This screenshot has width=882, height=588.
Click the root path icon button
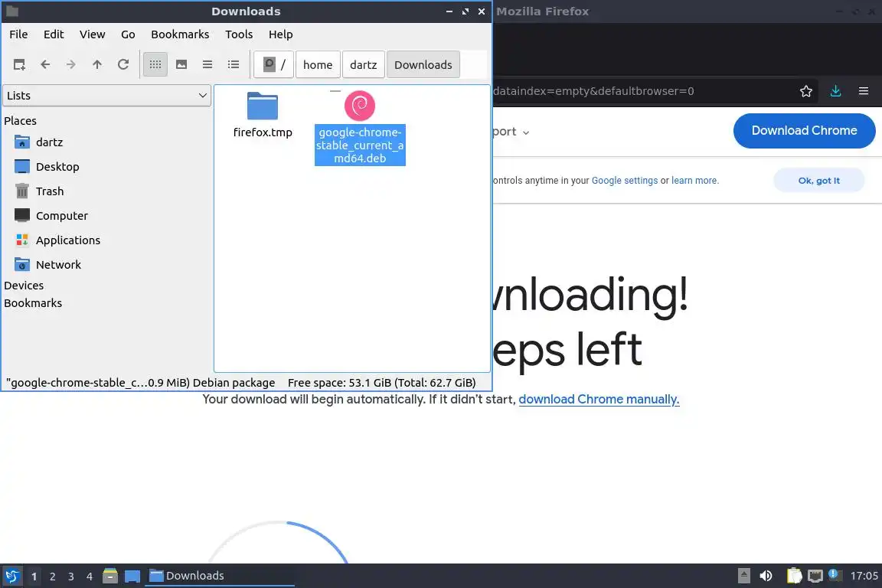pyautogui.click(x=274, y=65)
